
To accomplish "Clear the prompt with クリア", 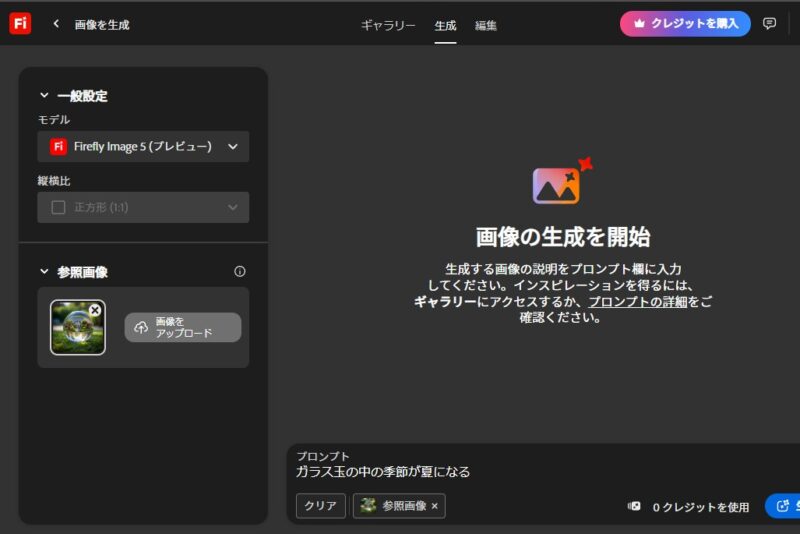I will click(320, 506).
